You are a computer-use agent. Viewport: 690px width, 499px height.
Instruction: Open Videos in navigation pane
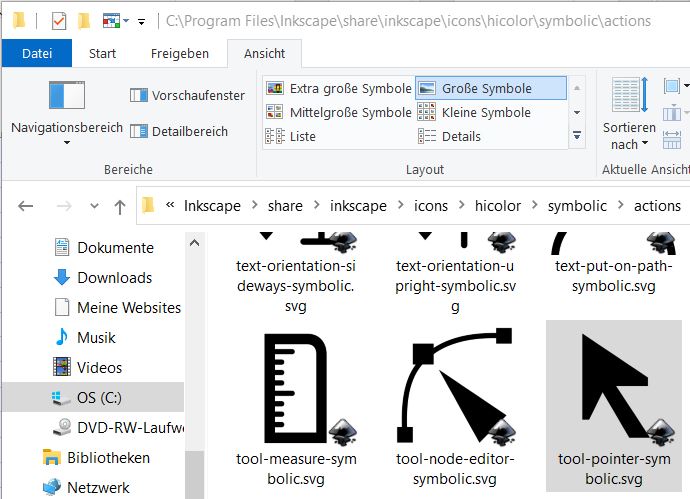click(x=88, y=367)
